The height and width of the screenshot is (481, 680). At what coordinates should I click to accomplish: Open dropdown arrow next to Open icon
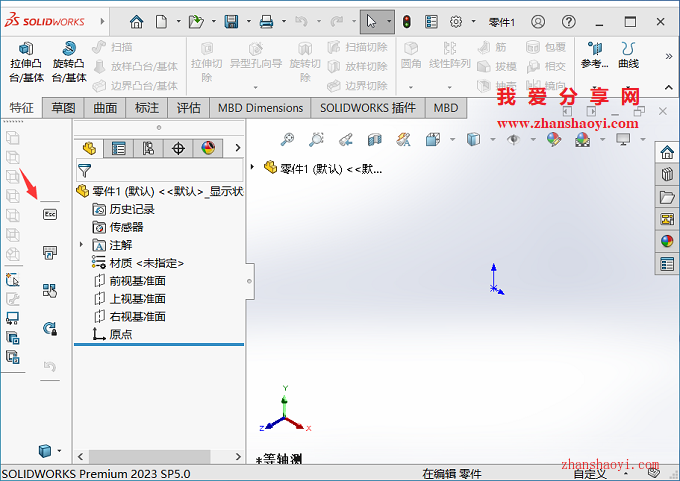click(213, 21)
